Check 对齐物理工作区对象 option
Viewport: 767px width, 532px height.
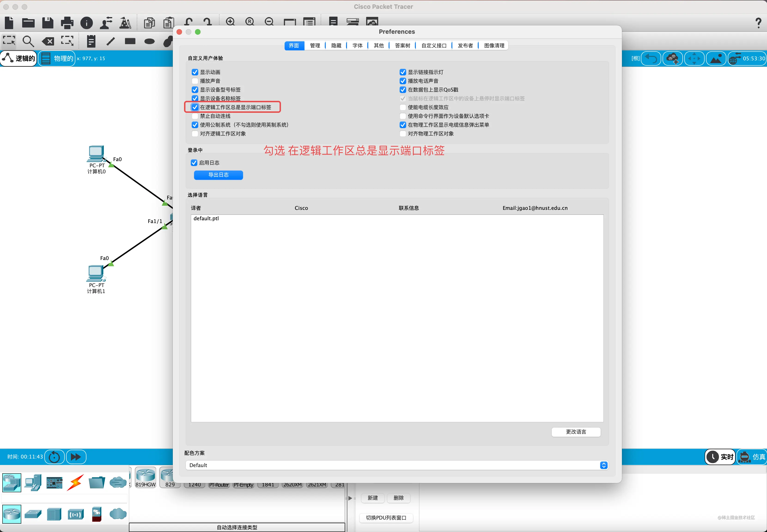click(x=403, y=133)
